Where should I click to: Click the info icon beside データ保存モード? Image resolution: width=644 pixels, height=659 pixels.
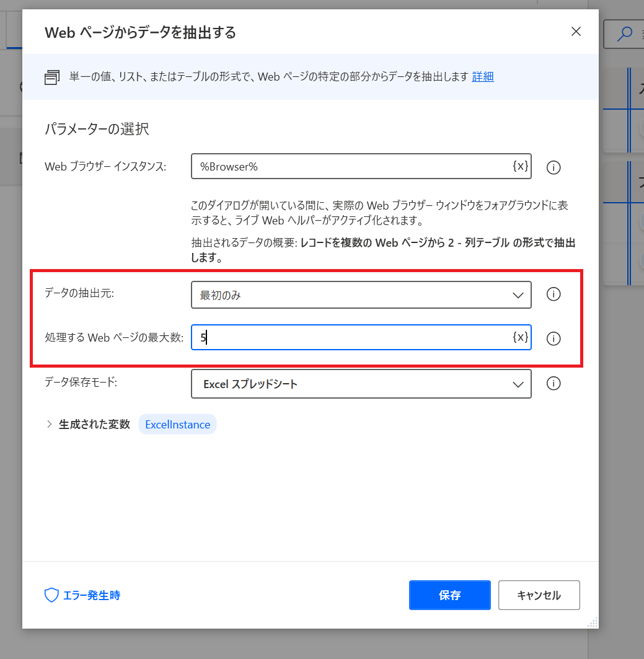pos(554,383)
